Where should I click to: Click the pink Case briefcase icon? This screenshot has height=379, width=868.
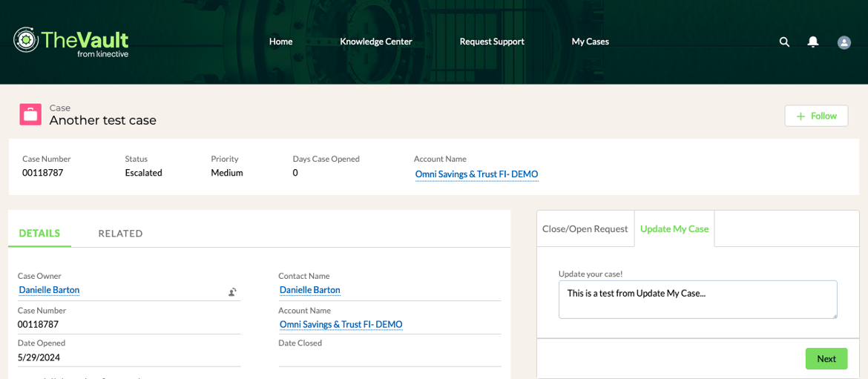[30, 114]
